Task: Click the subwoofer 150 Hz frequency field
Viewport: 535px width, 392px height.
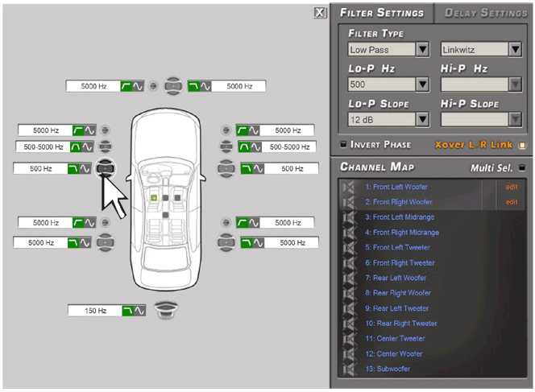Action: 95,311
